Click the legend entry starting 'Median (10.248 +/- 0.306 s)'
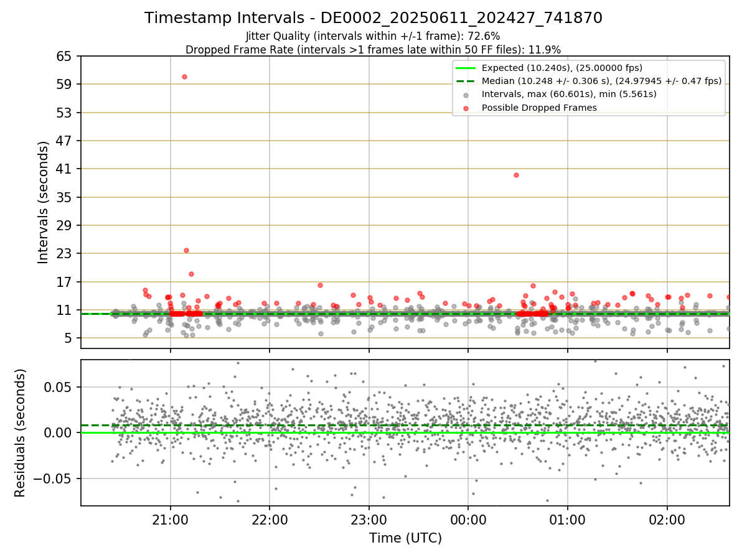 602,81
